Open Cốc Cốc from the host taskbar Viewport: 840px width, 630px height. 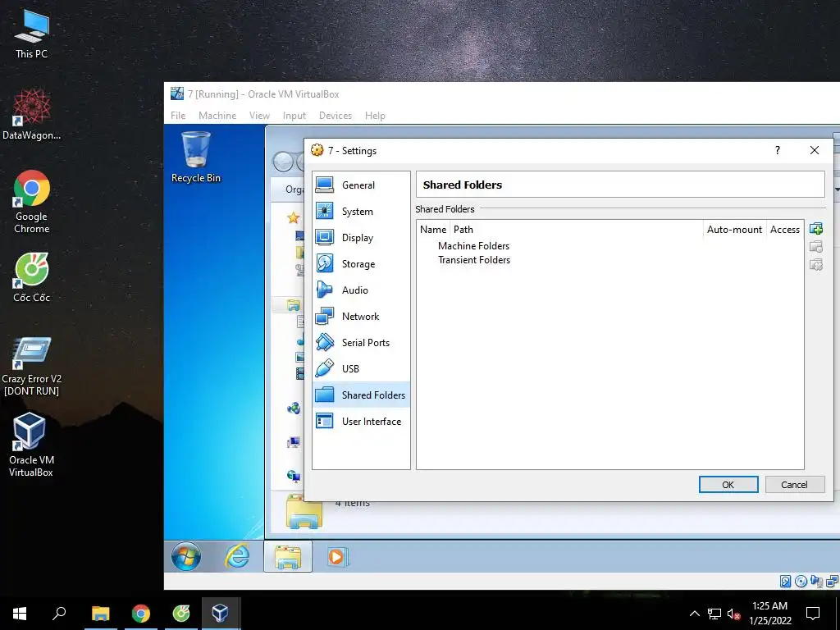coord(181,614)
